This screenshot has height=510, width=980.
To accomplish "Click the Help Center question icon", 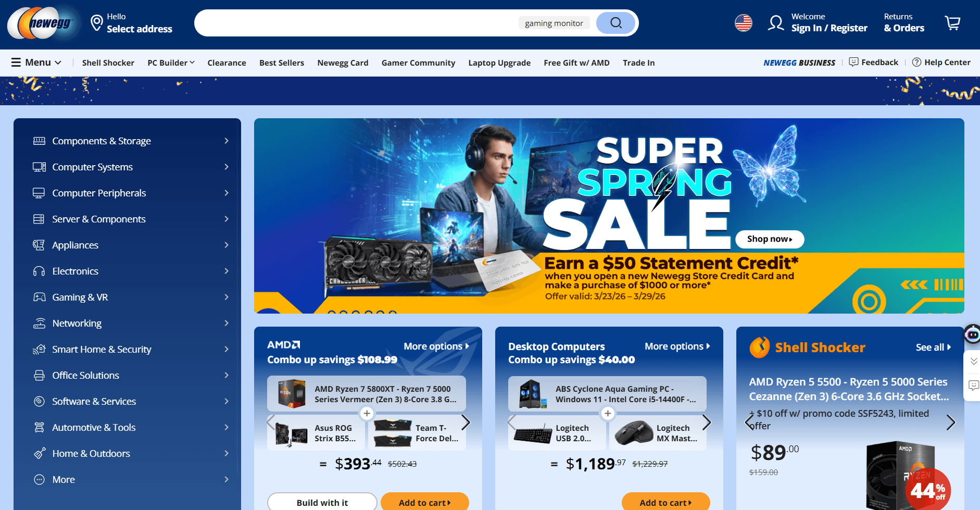I will pos(916,63).
